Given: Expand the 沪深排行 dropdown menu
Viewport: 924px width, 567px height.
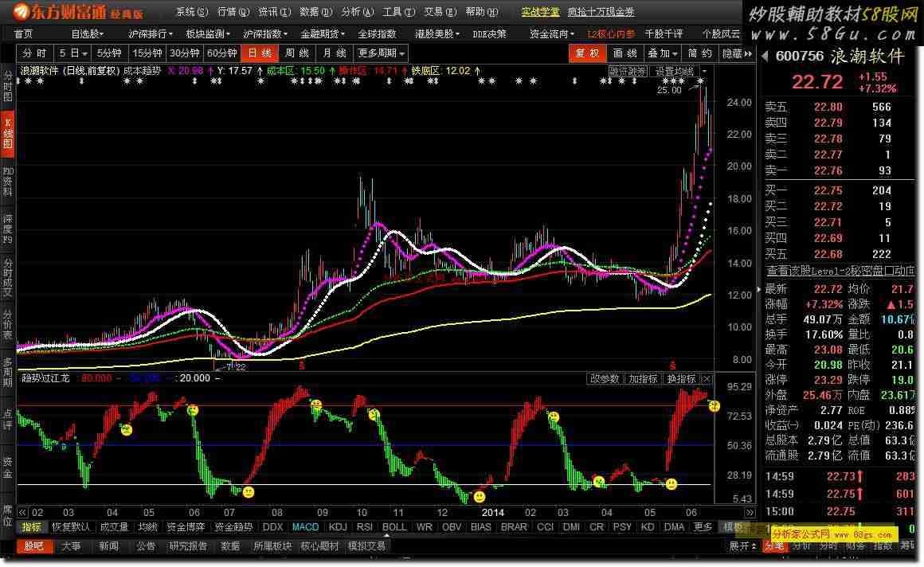Looking at the screenshot, I should point(151,34).
